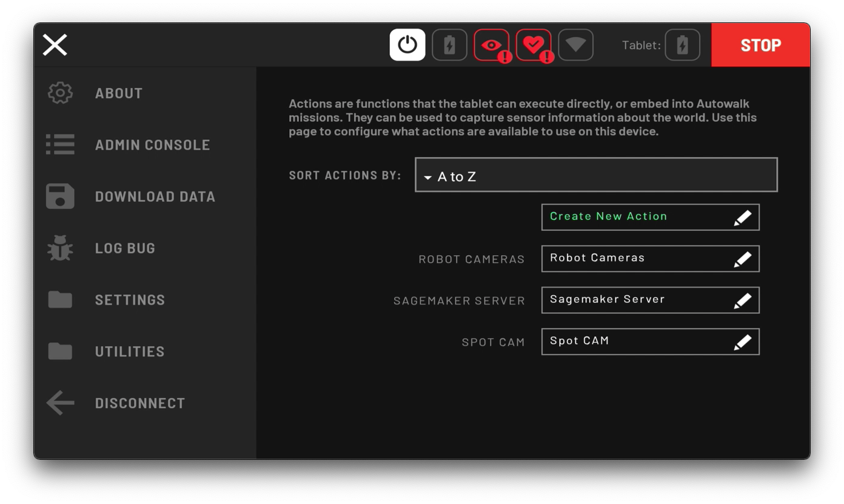
Task: Open the A to Z sort dropdown
Action: tap(596, 175)
